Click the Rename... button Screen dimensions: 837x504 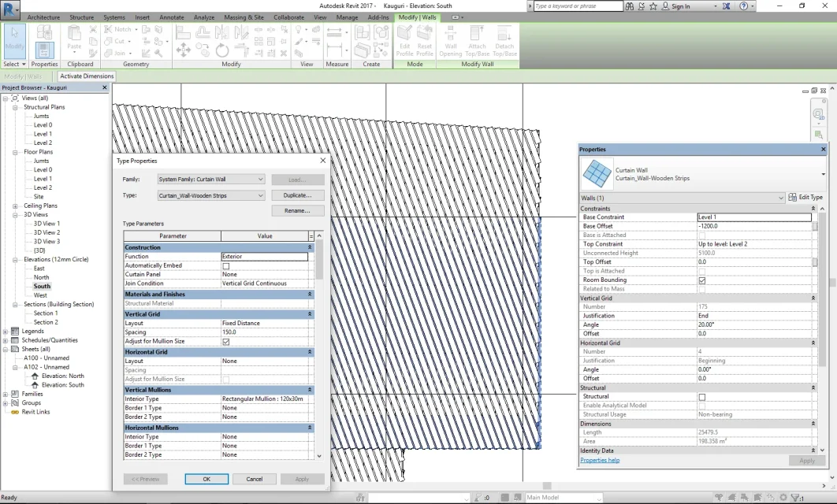(297, 211)
